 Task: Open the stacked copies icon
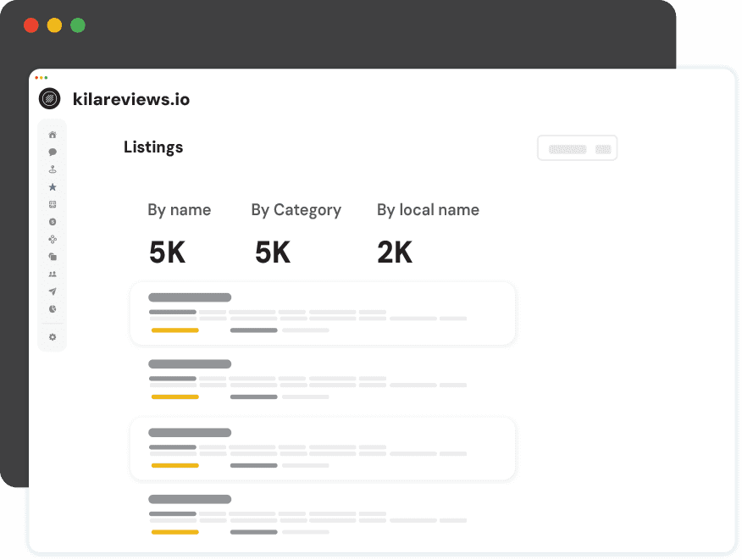click(53, 257)
